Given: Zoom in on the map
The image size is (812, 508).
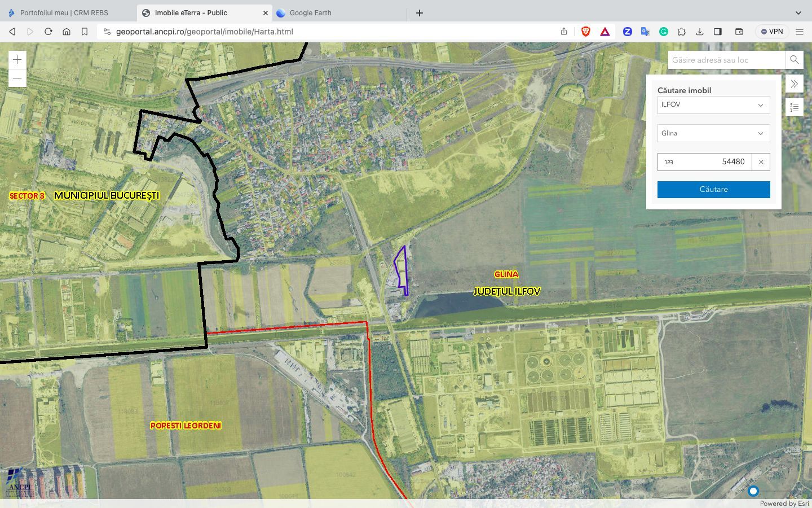Looking at the screenshot, I should coord(17,60).
